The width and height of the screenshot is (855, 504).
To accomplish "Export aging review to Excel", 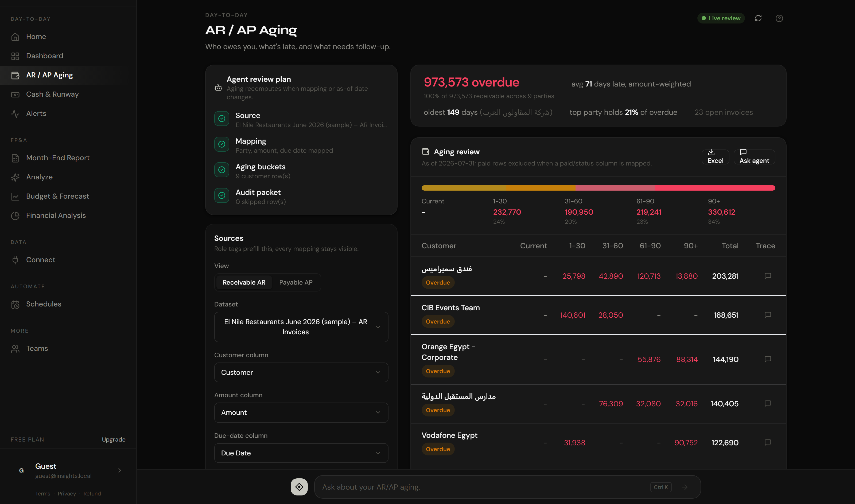I will [x=715, y=157].
